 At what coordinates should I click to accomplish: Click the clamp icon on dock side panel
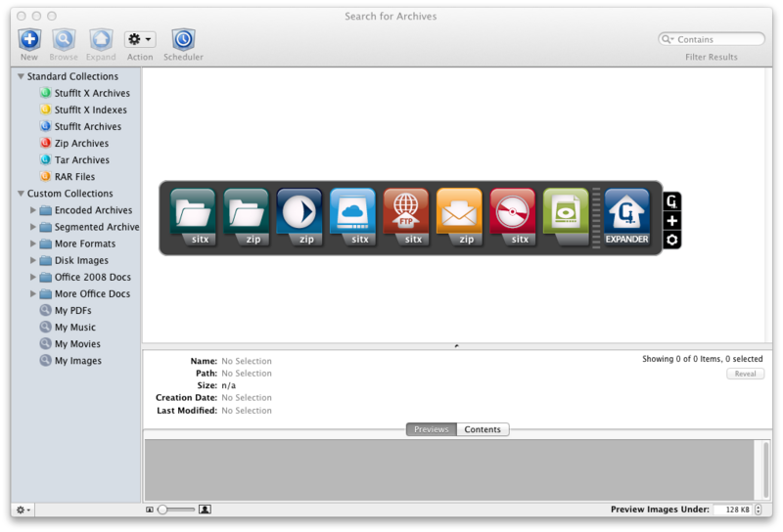tap(672, 201)
